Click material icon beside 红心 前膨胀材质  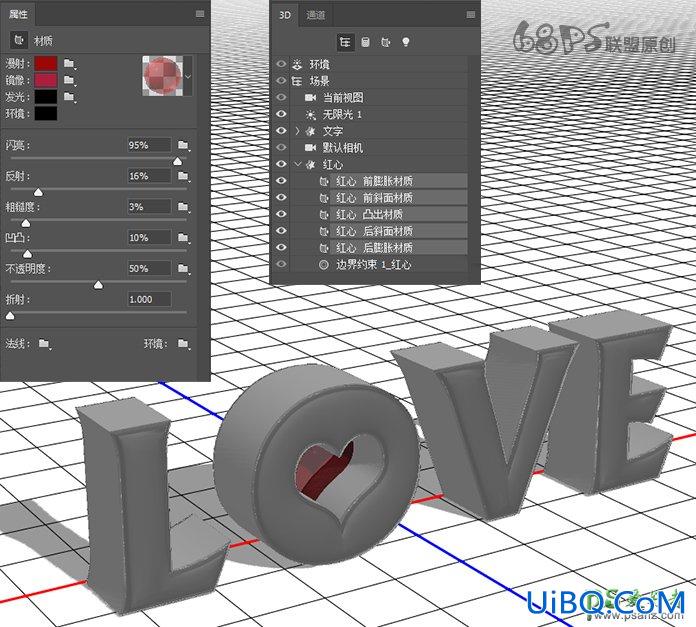(324, 181)
